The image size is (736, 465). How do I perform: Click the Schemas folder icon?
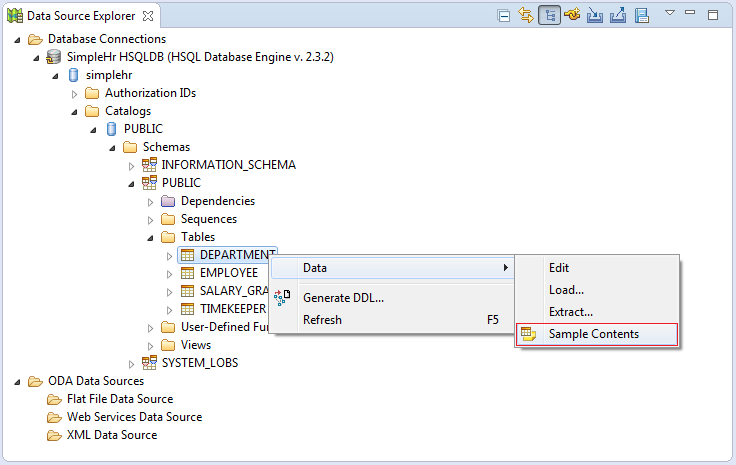point(130,147)
